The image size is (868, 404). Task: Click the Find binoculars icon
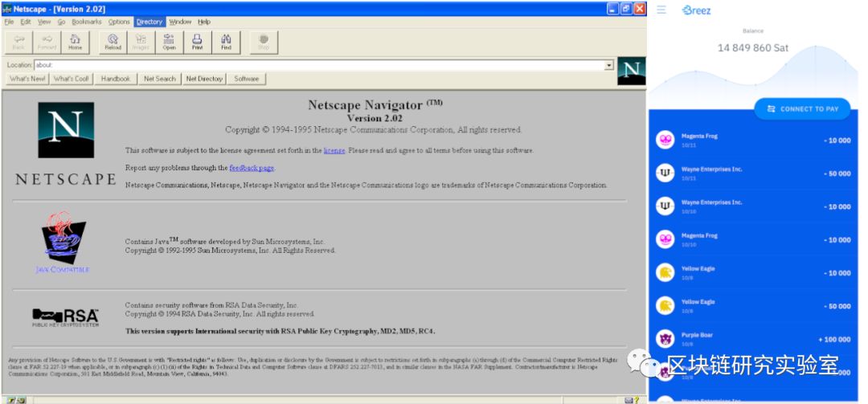click(226, 42)
